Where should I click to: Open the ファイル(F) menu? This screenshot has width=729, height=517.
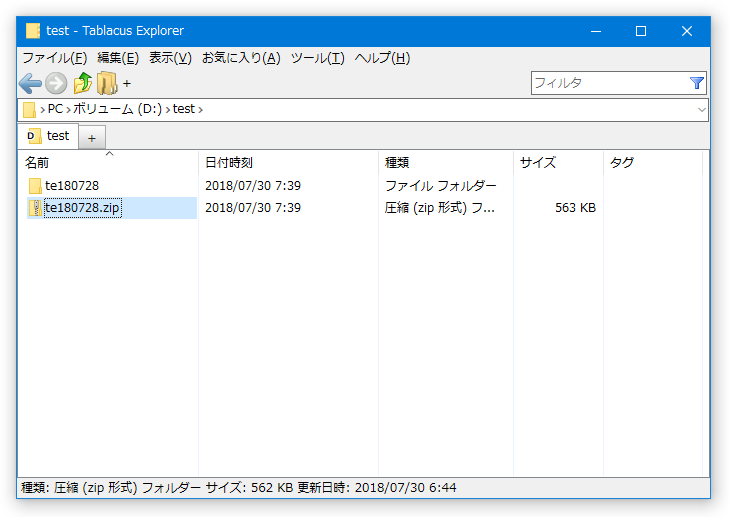pyautogui.click(x=55, y=58)
